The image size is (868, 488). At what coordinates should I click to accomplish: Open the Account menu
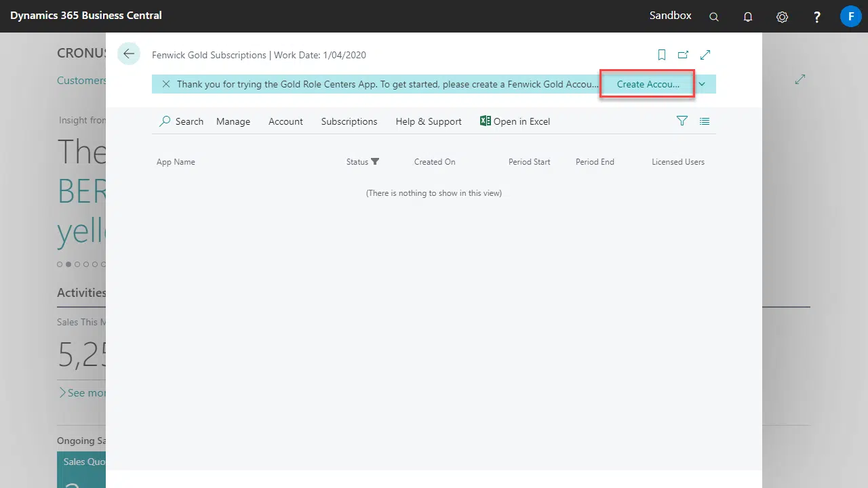pyautogui.click(x=285, y=121)
